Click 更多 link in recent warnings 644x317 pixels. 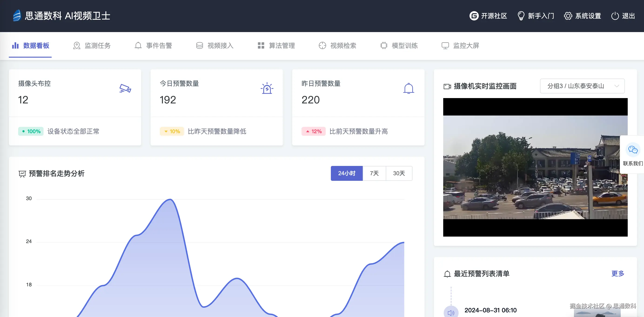coord(617,273)
